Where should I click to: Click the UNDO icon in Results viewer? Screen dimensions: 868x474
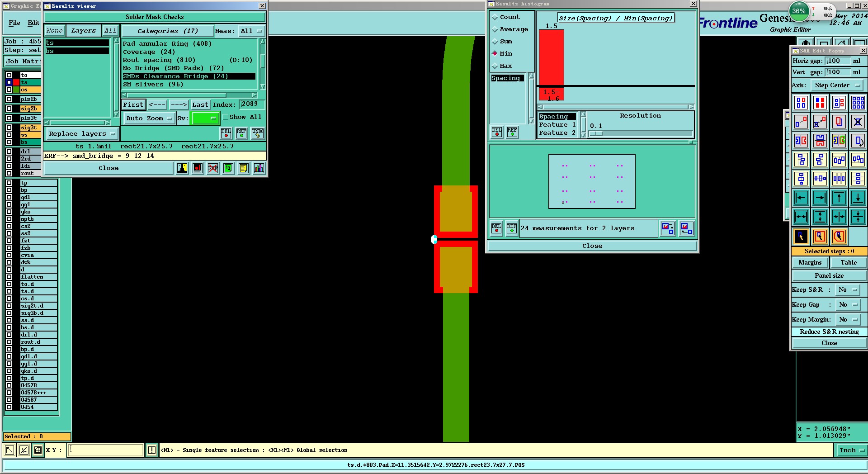tap(258, 133)
